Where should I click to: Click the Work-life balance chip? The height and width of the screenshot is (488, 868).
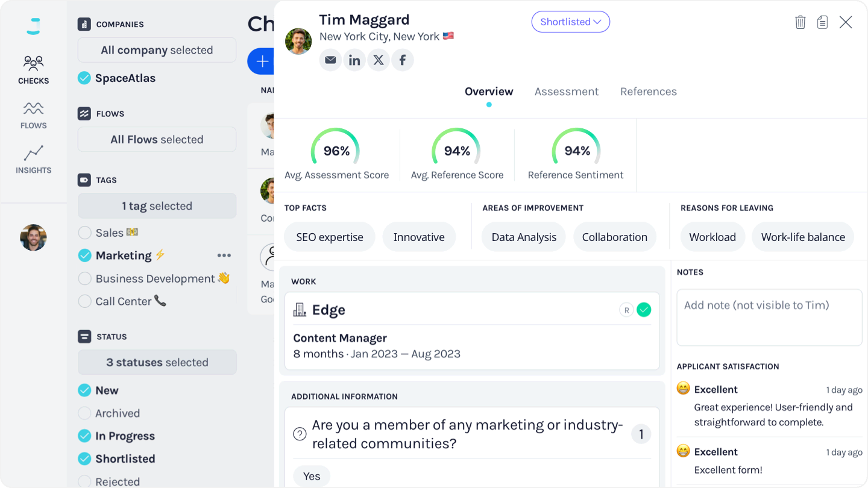click(x=802, y=237)
